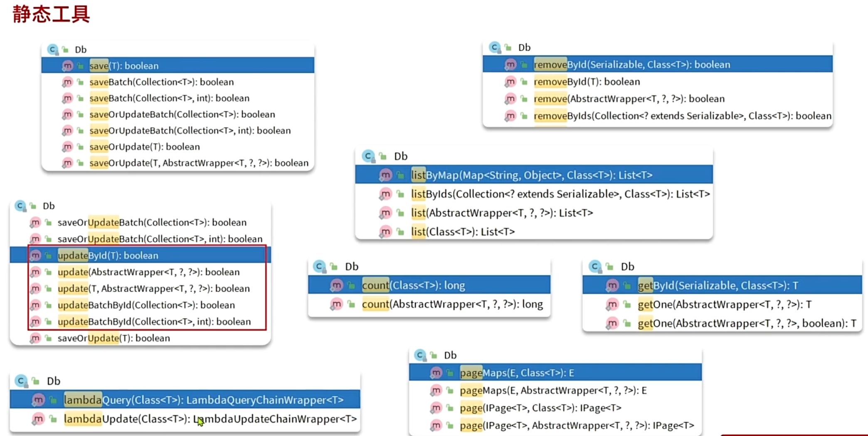
Task: Click class icon of Db in page popup
Action: pyautogui.click(x=420, y=355)
